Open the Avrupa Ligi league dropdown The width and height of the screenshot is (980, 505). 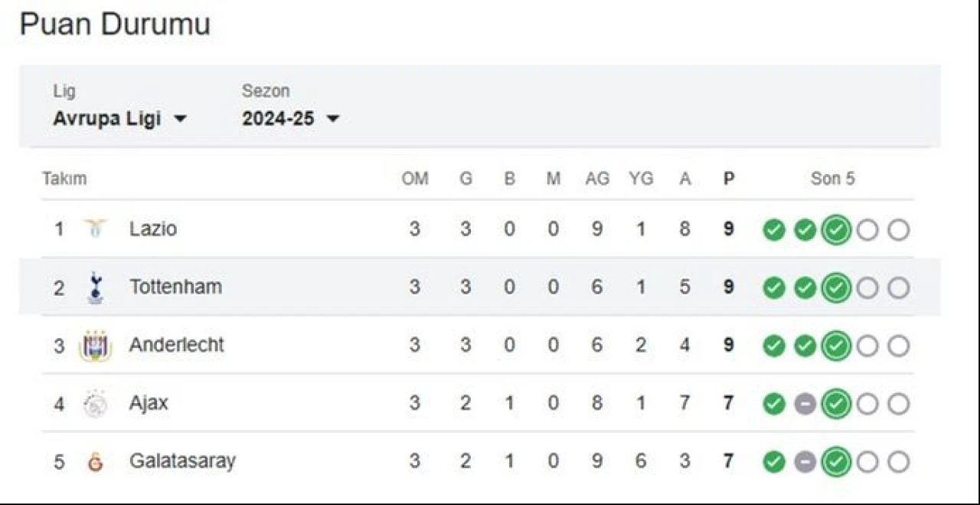coord(119,120)
